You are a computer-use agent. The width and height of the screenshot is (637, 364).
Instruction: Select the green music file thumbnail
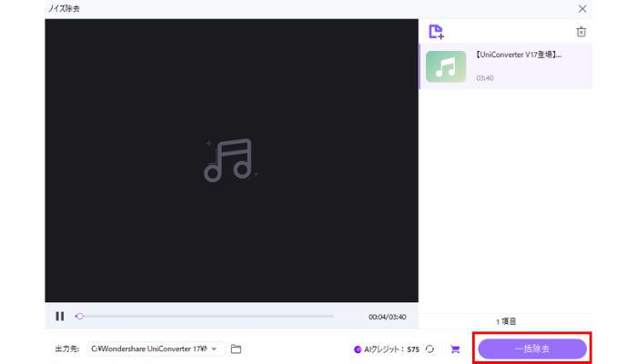pyautogui.click(x=446, y=66)
